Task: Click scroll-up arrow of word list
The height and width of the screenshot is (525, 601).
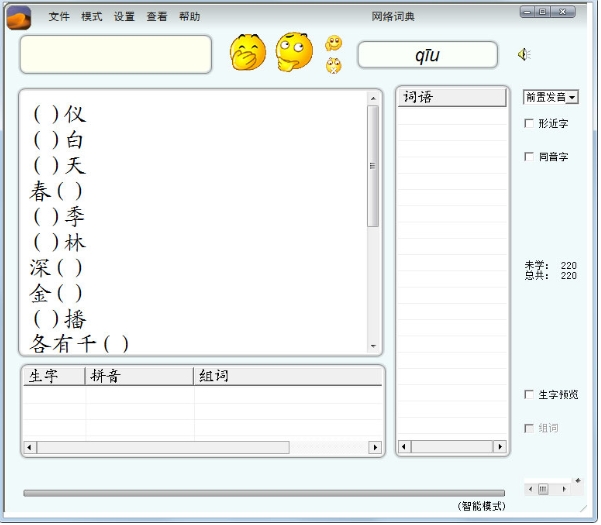Action: pyautogui.click(x=374, y=99)
